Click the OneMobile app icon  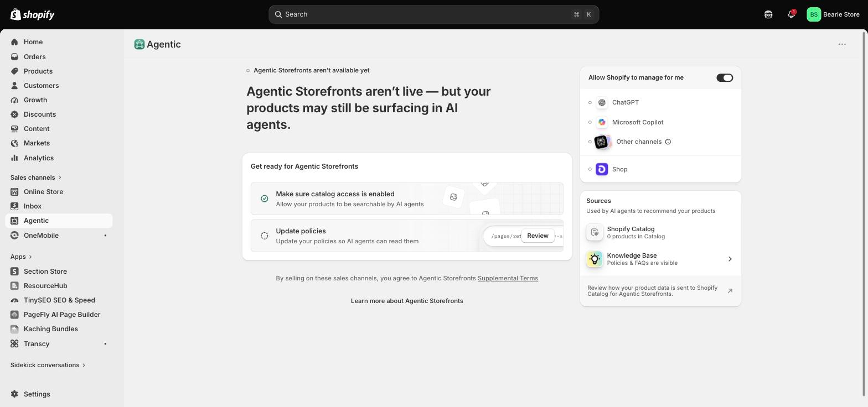[14, 236]
